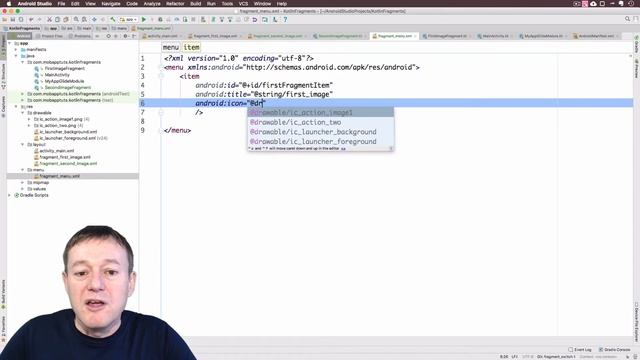Click the Open folder icon in toolbar
The height and width of the screenshot is (360, 640).
[x=5, y=19]
